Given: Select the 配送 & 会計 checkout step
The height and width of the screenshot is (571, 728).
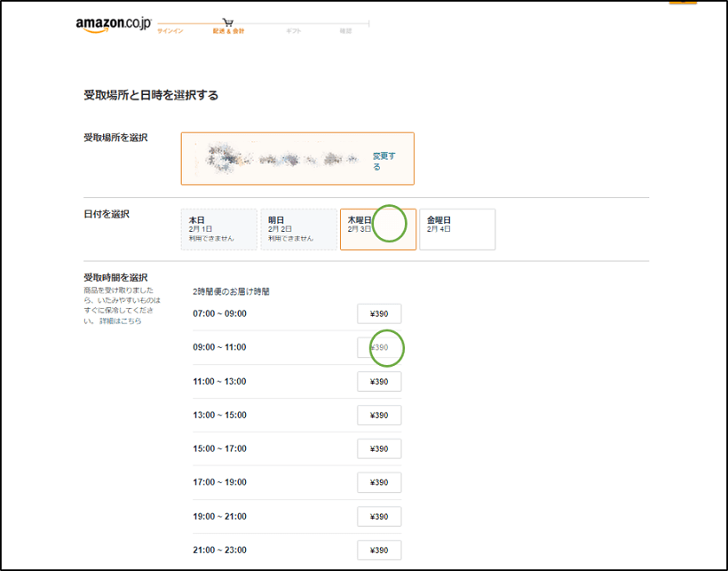Looking at the screenshot, I should (228, 31).
